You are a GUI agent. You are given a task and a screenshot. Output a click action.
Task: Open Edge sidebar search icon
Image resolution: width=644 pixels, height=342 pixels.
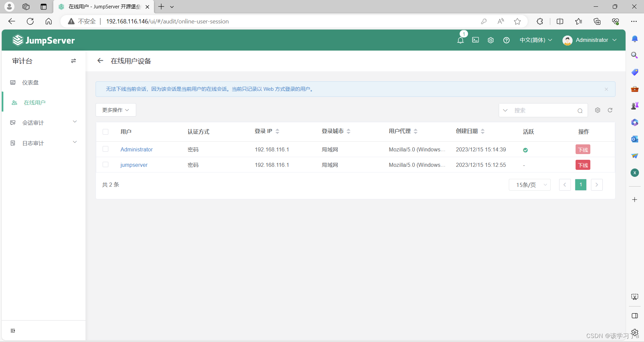tap(635, 55)
